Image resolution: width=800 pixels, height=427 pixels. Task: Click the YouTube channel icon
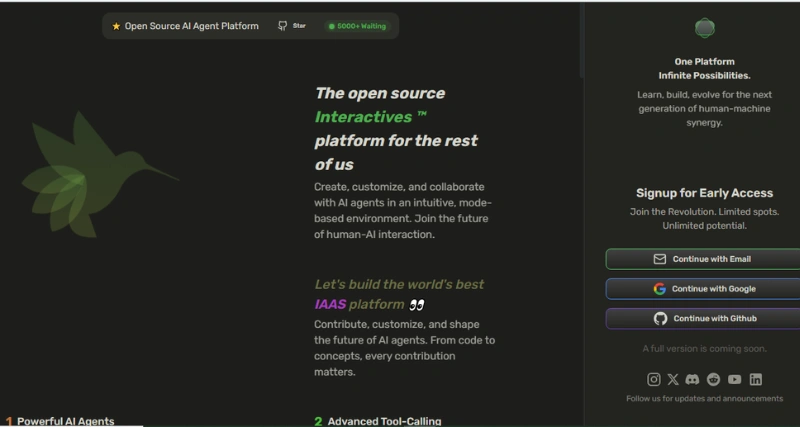click(x=735, y=379)
